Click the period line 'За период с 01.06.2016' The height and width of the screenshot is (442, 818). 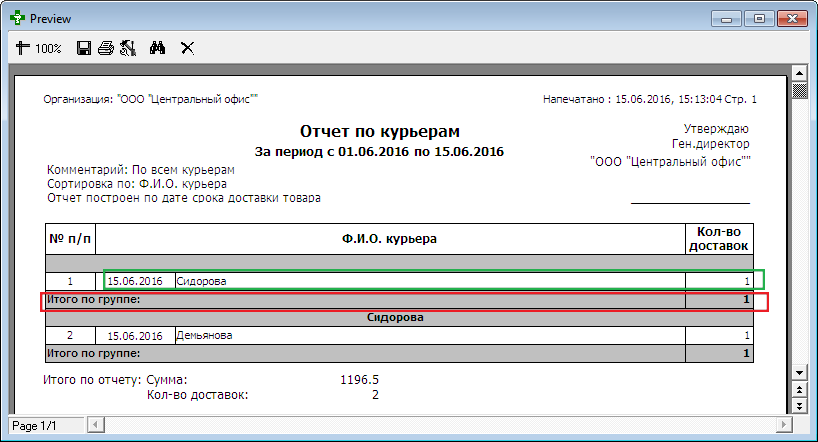coord(379,152)
